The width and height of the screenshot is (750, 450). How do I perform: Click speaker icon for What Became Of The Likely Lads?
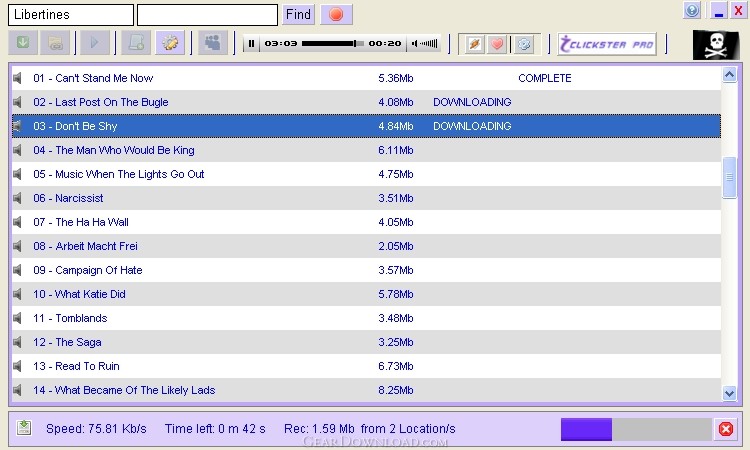pos(18,390)
